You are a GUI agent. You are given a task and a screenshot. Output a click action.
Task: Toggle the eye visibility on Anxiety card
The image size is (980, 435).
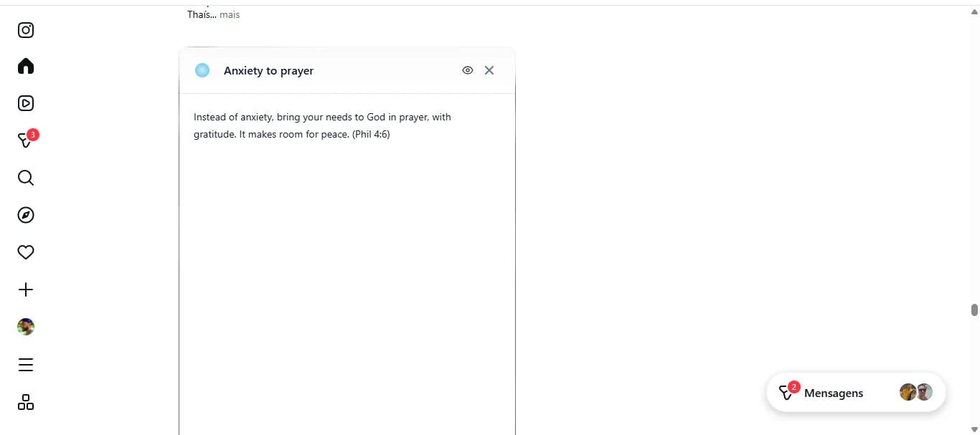[x=468, y=70]
